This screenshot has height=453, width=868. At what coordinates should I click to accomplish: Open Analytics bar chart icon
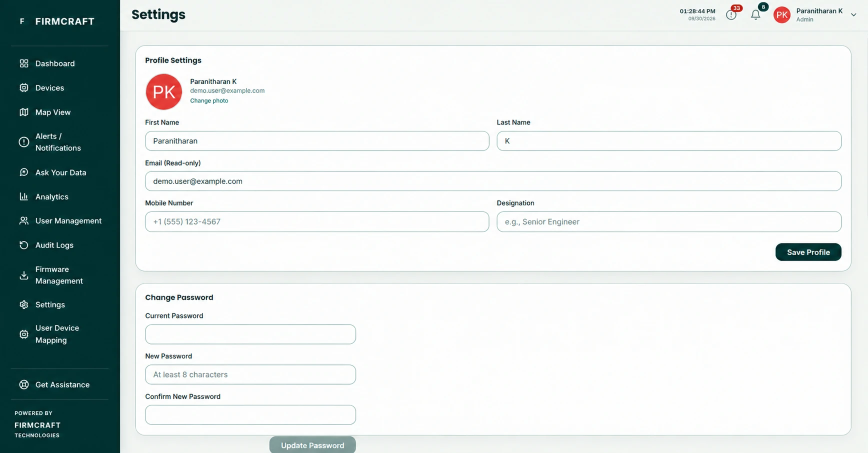tap(23, 196)
